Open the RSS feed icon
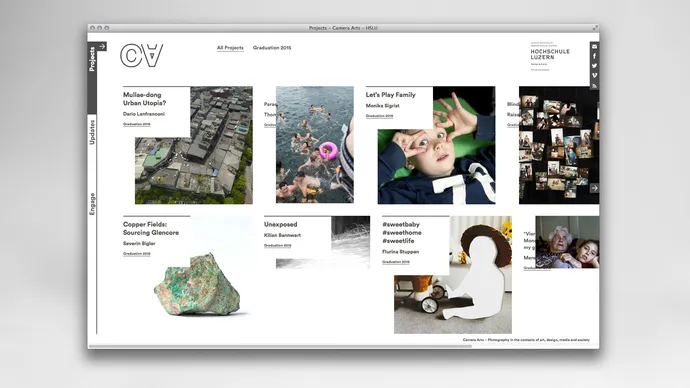The width and height of the screenshot is (690, 388). point(594,85)
